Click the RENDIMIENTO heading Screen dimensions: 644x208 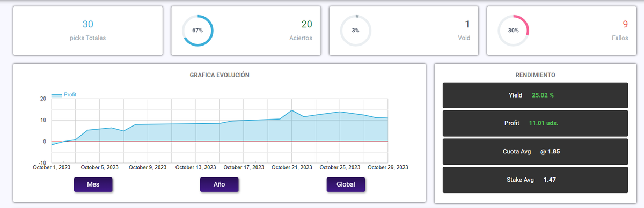click(x=535, y=75)
